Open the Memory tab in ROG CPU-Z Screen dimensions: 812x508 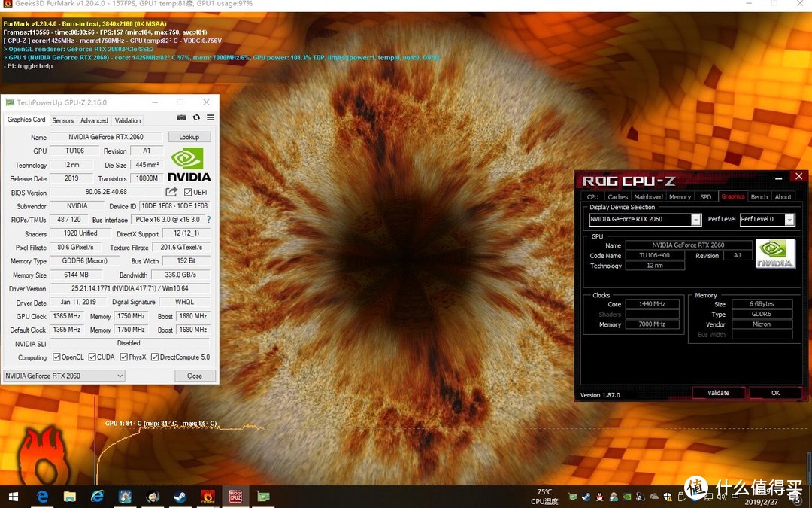680,197
